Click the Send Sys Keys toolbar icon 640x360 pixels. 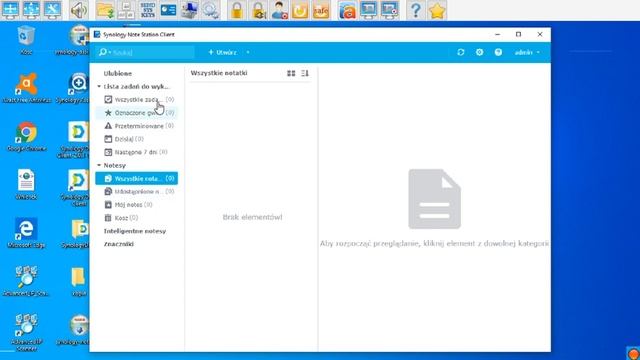coord(147,10)
